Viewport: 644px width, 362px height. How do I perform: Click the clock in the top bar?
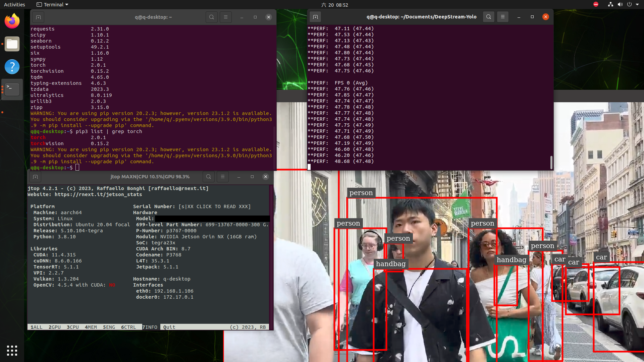pos(335,5)
